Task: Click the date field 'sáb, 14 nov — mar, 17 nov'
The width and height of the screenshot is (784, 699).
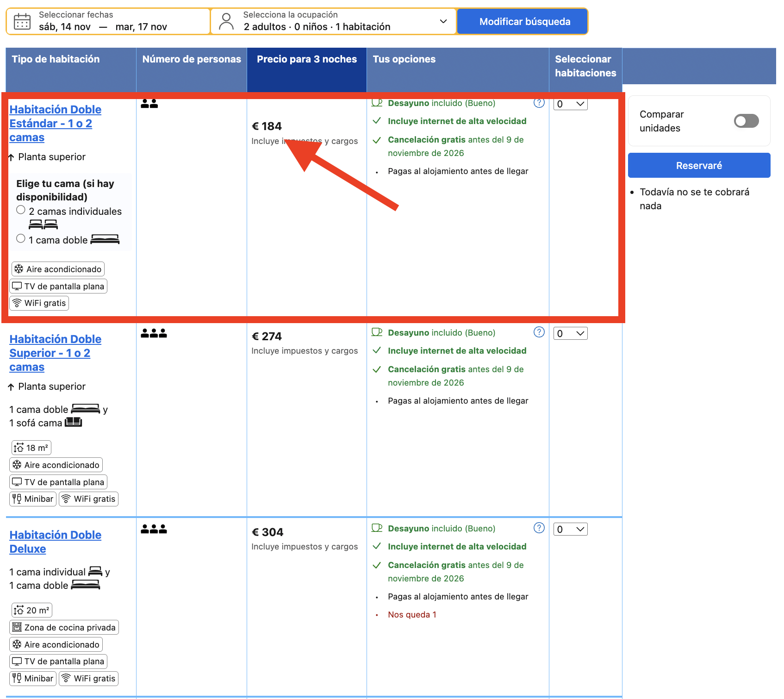Action: tap(108, 21)
